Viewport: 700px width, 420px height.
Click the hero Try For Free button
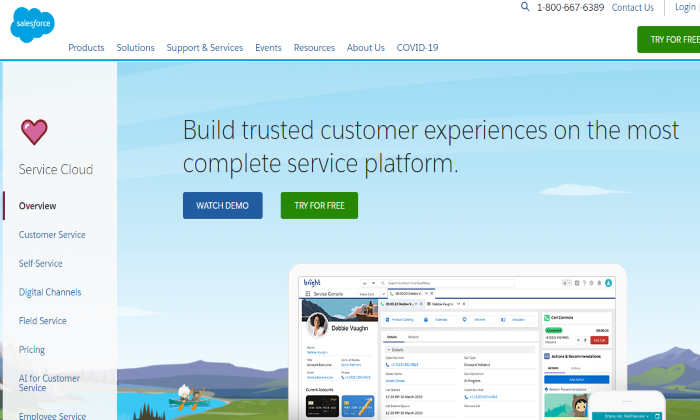(x=319, y=206)
